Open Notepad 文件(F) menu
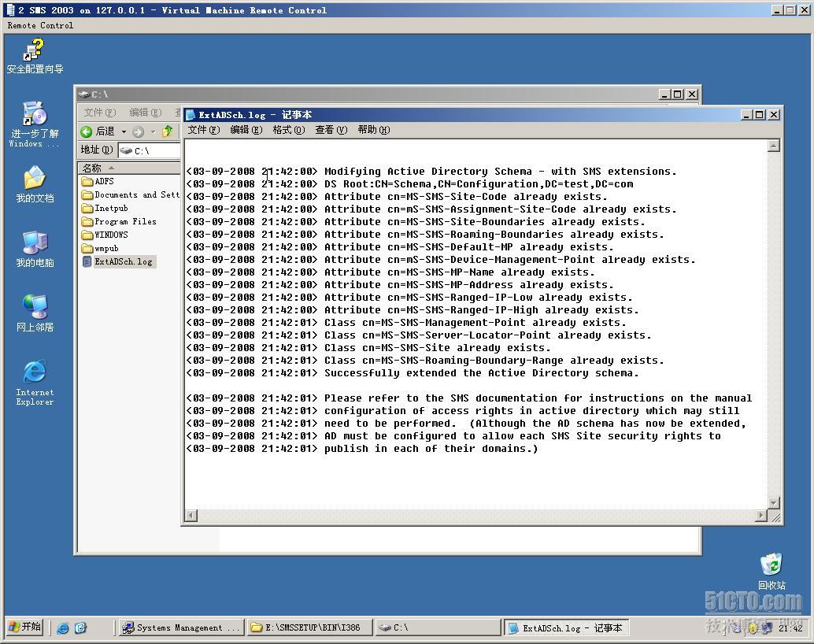Viewport: 814px width, 644px height. pos(203,130)
